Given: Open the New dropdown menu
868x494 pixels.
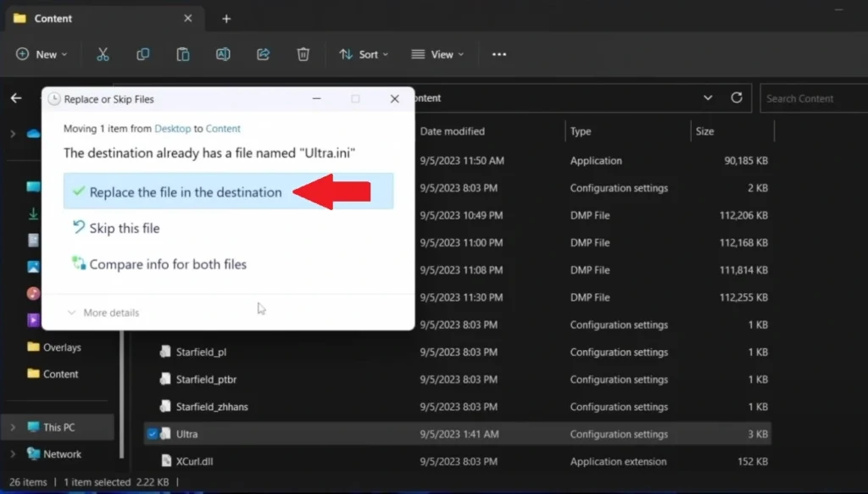Looking at the screenshot, I should pyautogui.click(x=42, y=54).
